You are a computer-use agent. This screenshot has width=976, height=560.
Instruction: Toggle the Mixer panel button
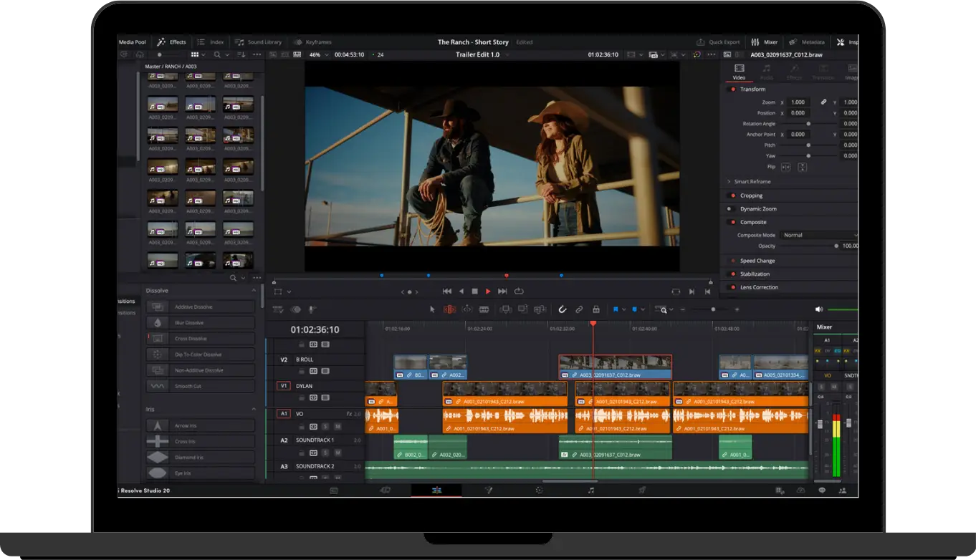point(765,42)
